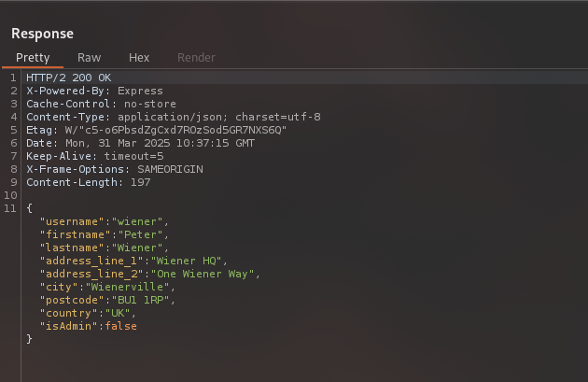Click the disabled Render tab
Viewport: 588px width, 382px height.
pos(195,58)
